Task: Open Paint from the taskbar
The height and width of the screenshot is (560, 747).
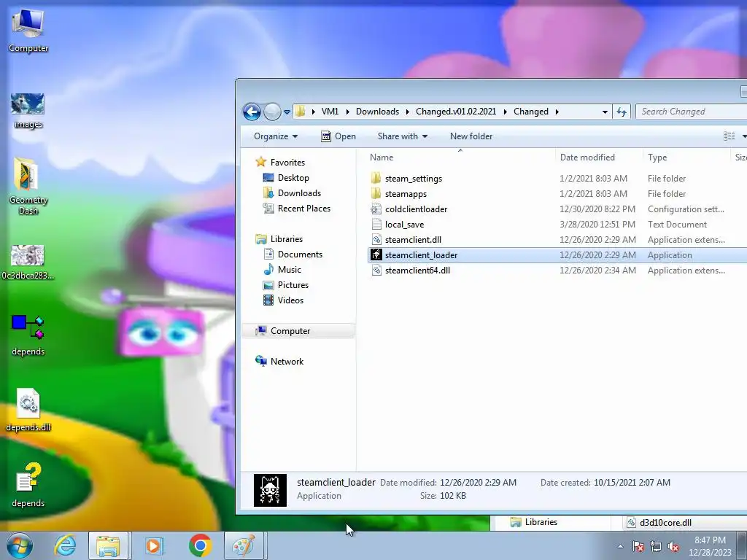Action: click(244, 545)
